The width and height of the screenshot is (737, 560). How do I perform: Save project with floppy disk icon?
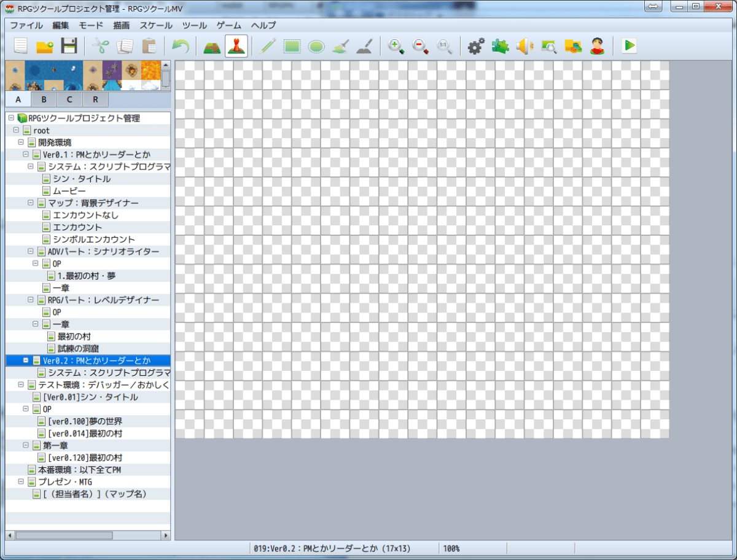(x=69, y=46)
